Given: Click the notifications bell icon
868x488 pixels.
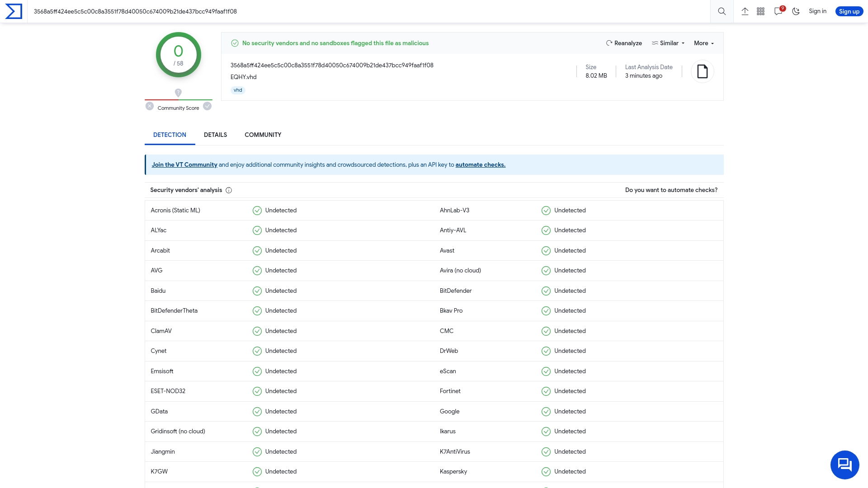Looking at the screenshot, I should pyautogui.click(x=779, y=11).
